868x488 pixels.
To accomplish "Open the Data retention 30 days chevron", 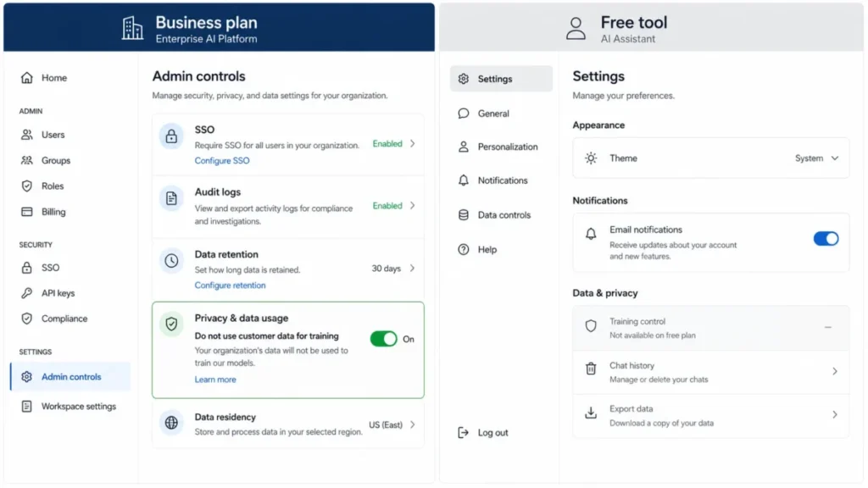I will coord(413,268).
